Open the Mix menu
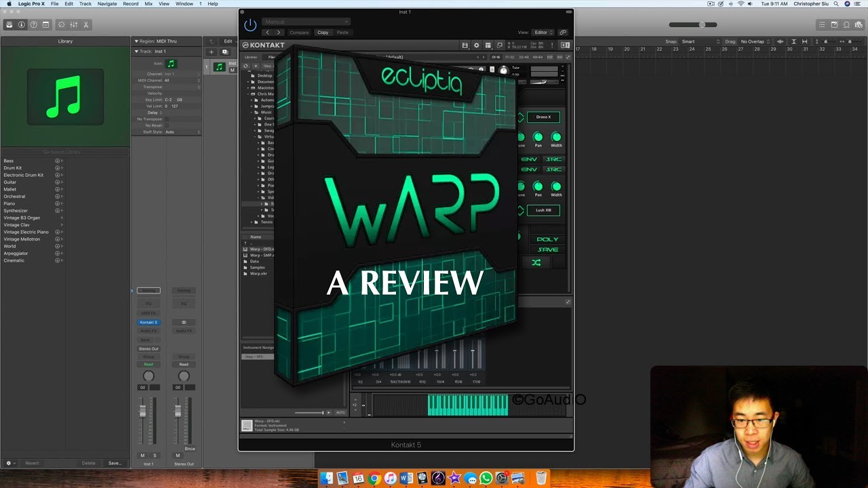The height and width of the screenshot is (488, 868). 149,3
